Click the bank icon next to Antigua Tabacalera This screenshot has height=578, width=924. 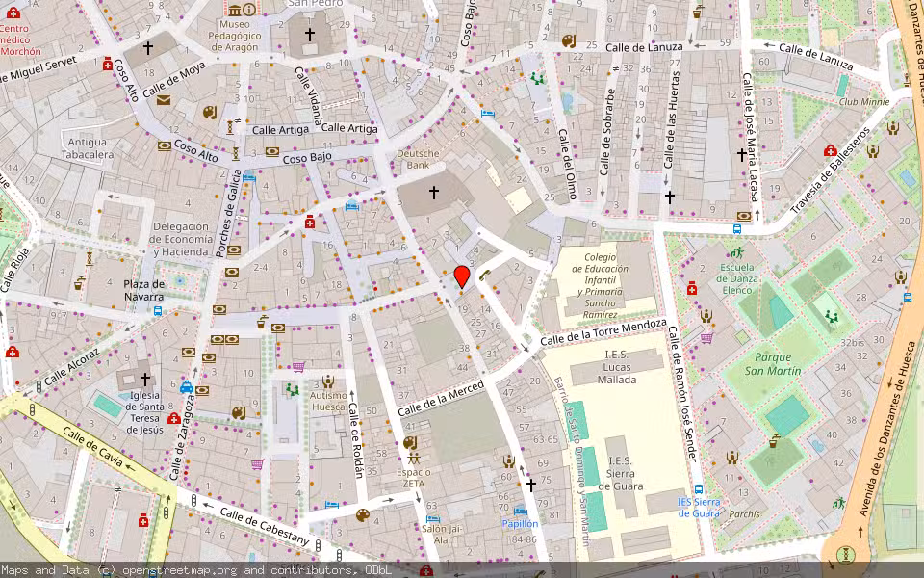pos(165,146)
